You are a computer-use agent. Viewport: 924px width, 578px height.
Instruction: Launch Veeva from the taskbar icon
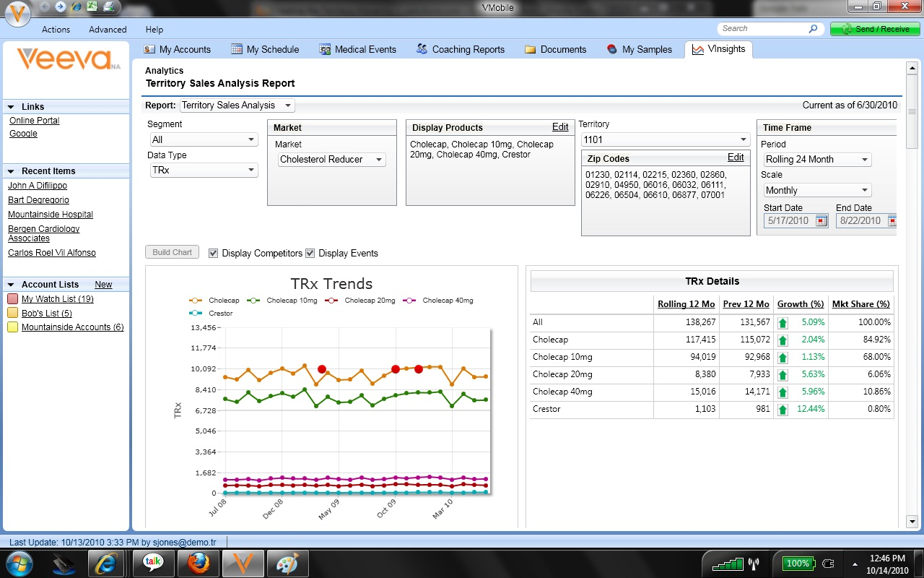tap(243, 563)
